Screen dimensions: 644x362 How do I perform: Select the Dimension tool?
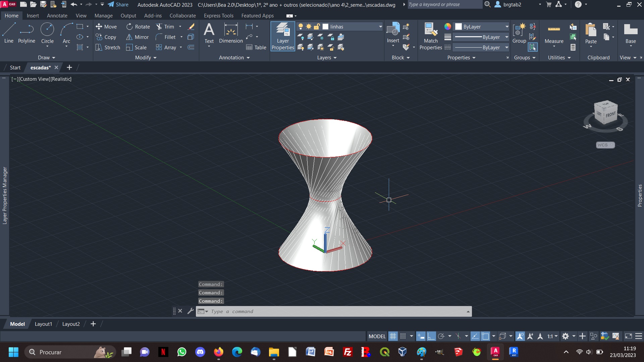(231, 33)
